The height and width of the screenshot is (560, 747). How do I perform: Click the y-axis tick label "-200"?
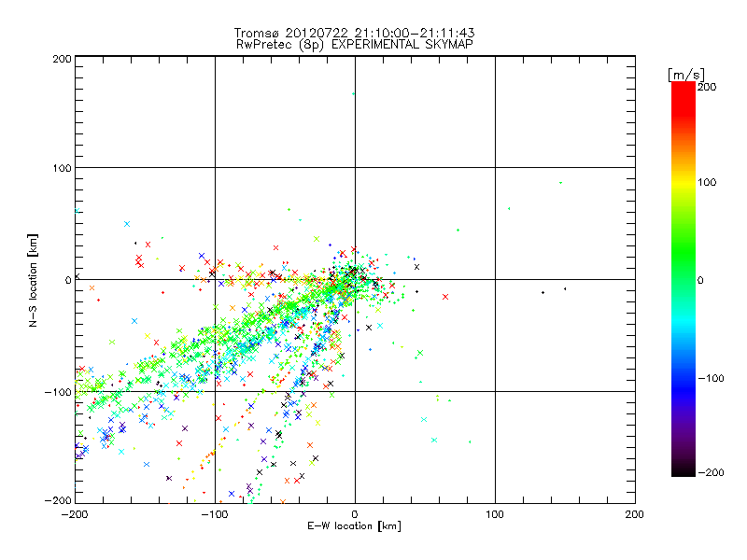58,500
